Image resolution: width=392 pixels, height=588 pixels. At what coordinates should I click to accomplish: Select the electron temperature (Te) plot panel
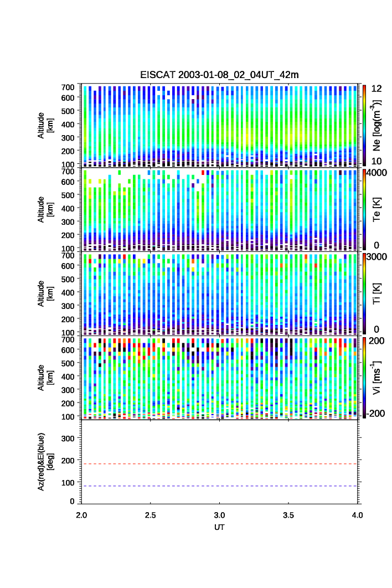[220, 209]
